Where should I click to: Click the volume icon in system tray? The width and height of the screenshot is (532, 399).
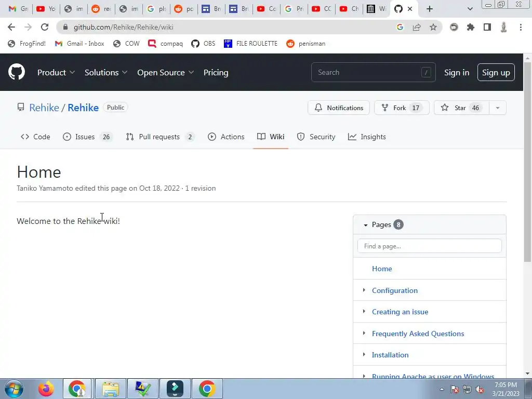pyautogui.click(x=480, y=389)
